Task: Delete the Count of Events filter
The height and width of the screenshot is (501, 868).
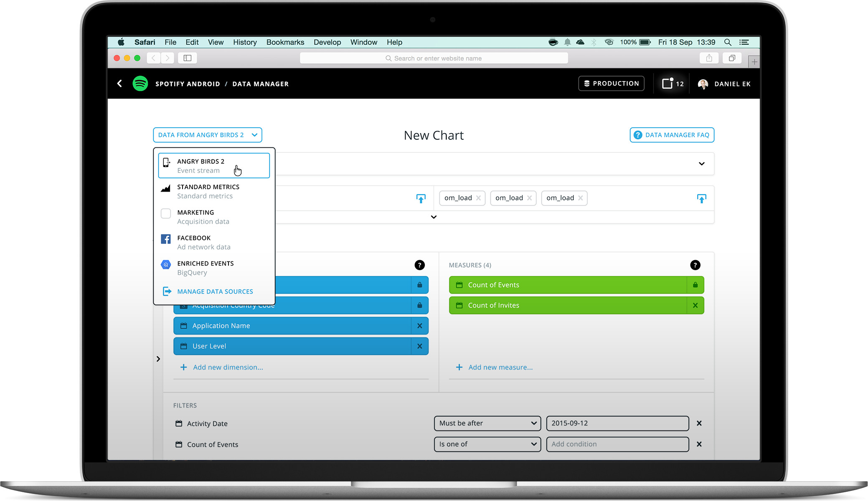Action: (x=699, y=444)
